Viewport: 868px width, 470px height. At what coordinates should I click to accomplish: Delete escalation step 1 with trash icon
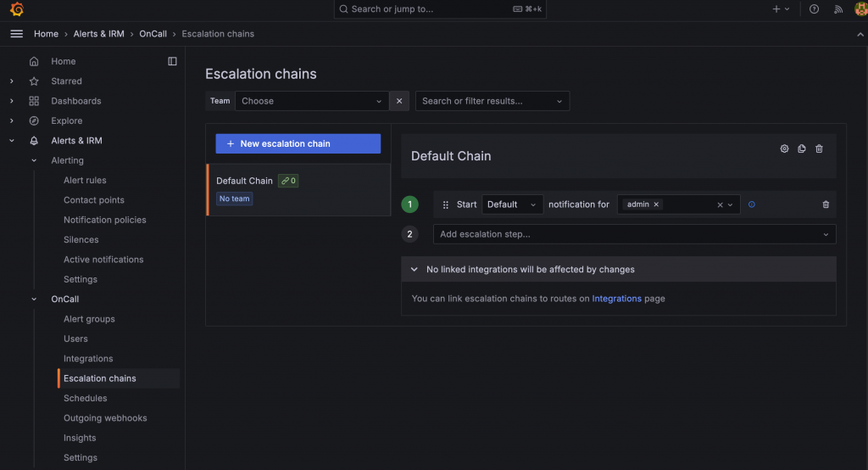[x=826, y=204]
